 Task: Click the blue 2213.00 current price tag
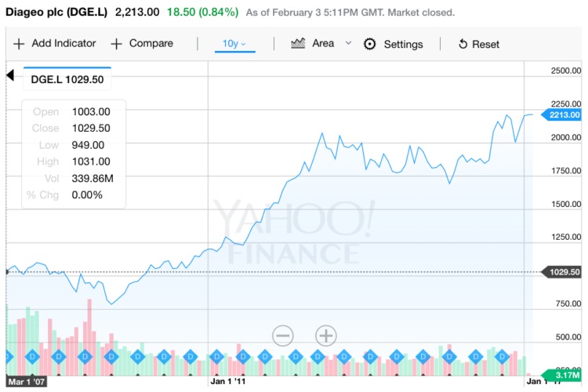[561, 114]
